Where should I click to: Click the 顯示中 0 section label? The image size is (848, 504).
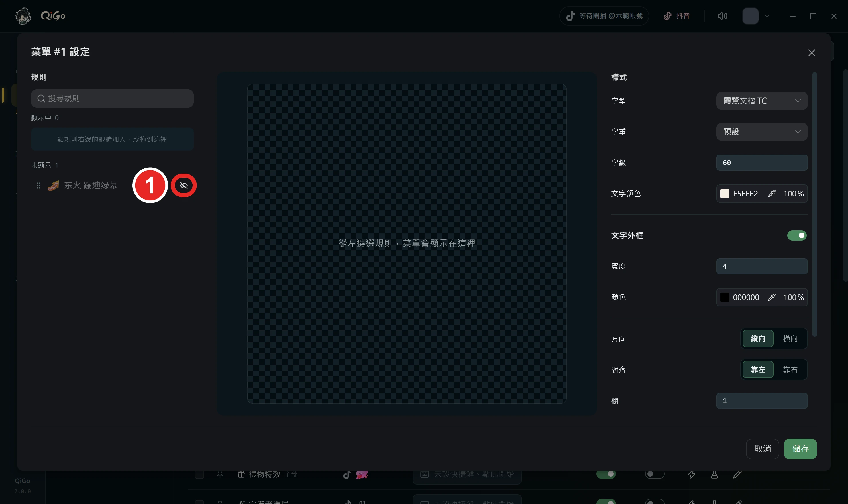tap(45, 118)
